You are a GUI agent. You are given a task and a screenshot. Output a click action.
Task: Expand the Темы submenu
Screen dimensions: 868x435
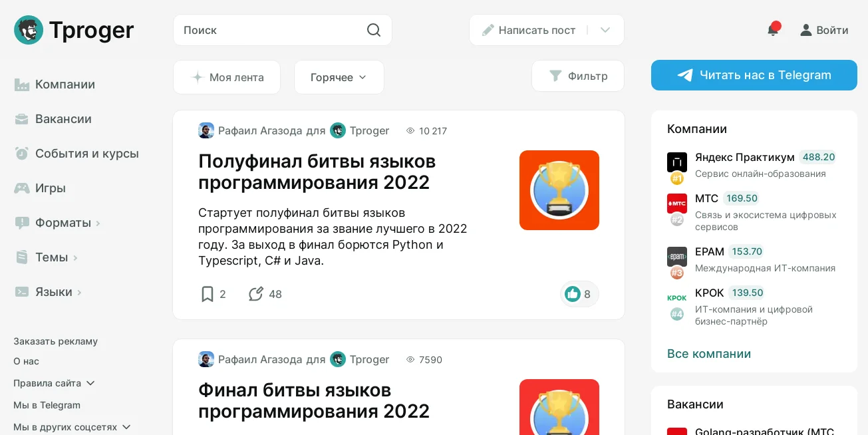click(75, 258)
